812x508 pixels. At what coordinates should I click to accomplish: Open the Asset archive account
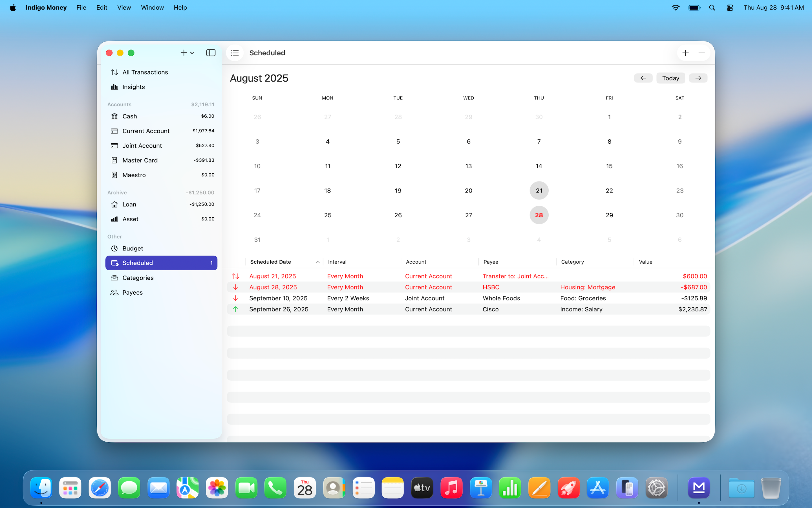tap(161, 219)
